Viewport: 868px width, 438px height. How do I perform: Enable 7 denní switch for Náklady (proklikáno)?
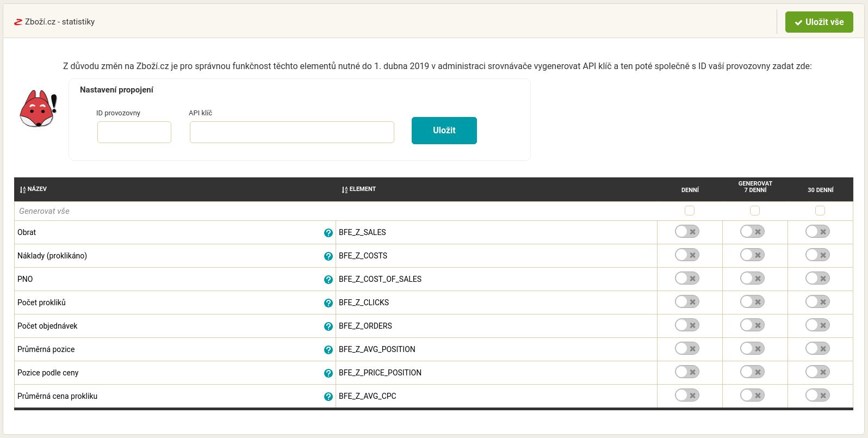click(752, 255)
